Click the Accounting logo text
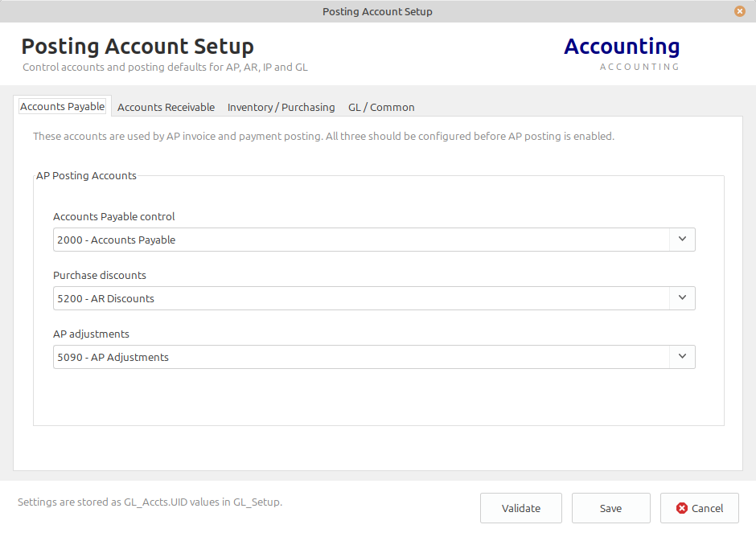756x537 pixels. (x=622, y=47)
